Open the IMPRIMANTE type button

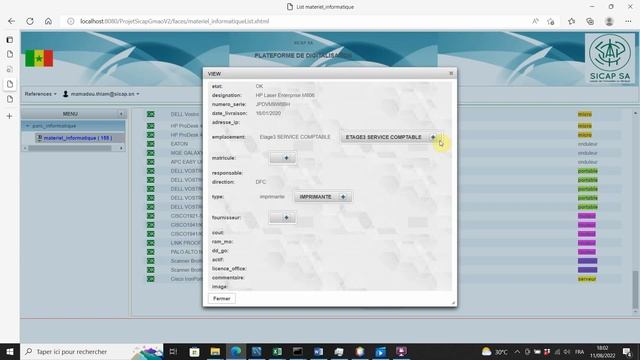click(x=323, y=197)
